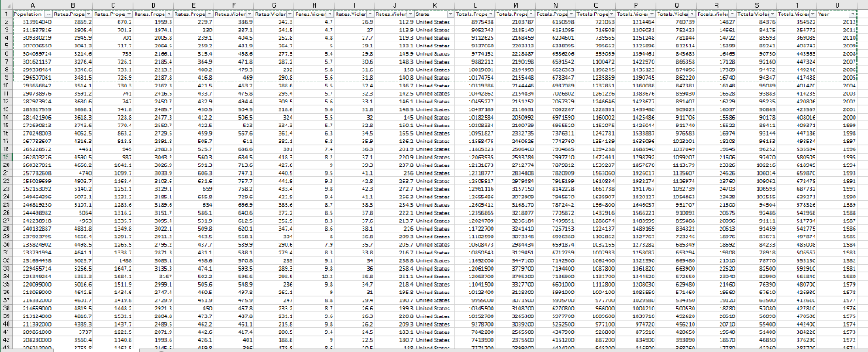Click the State header cell text
This screenshot has height=352, width=868.
(x=422, y=13)
